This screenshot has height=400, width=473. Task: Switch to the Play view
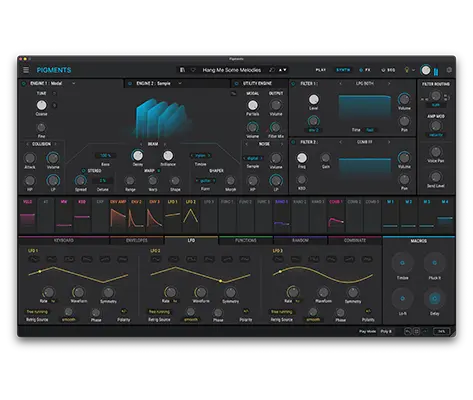coord(321,70)
